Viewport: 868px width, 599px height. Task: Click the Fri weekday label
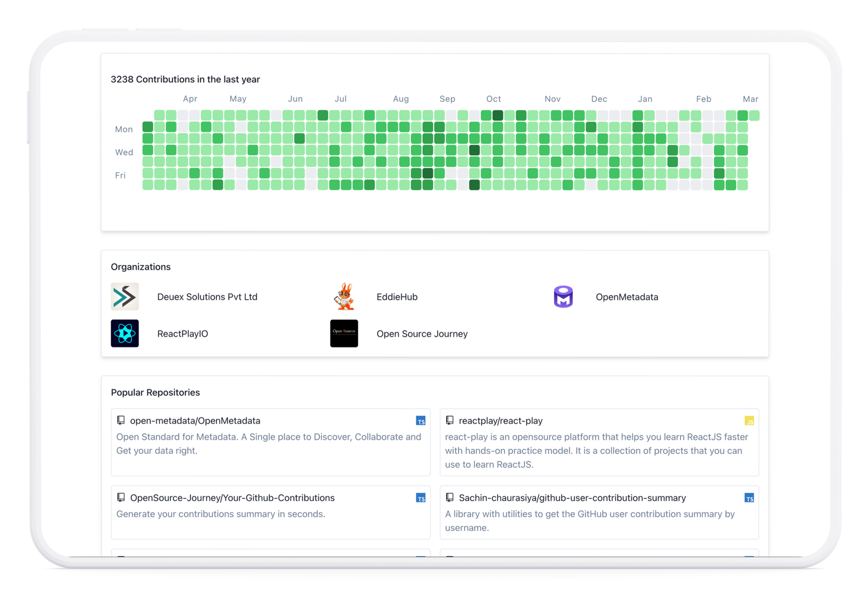click(x=120, y=175)
